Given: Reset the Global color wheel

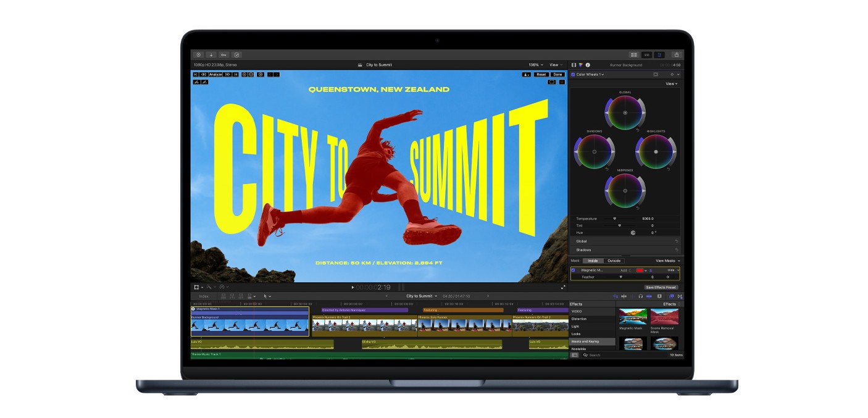Looking at the screenshot, I should coord(638,130).
